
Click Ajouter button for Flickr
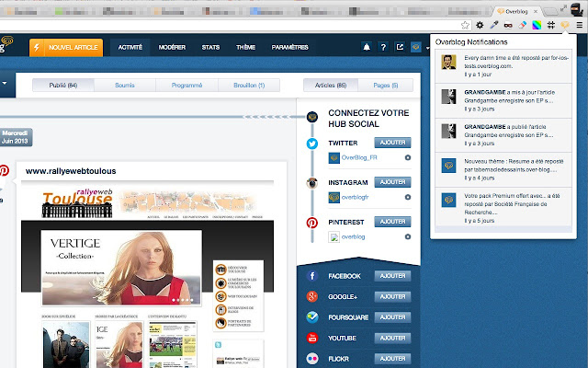[392, 358]
